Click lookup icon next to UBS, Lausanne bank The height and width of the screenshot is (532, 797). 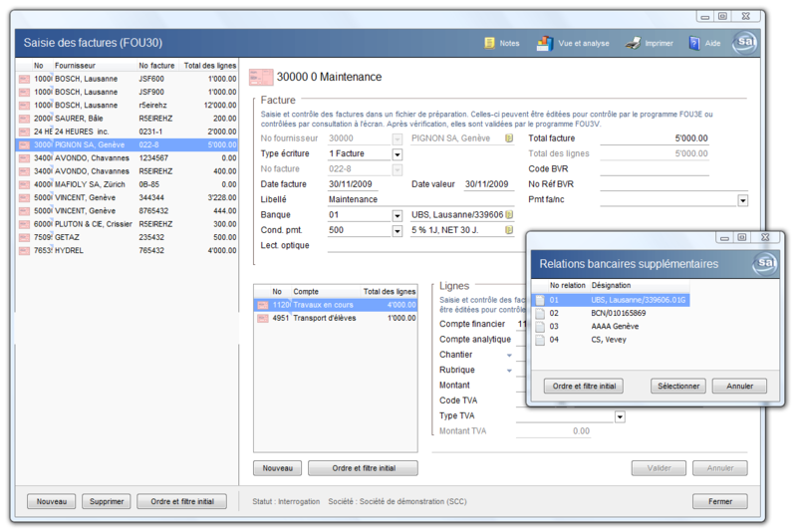pyautogui.click(x=509, y=215)
